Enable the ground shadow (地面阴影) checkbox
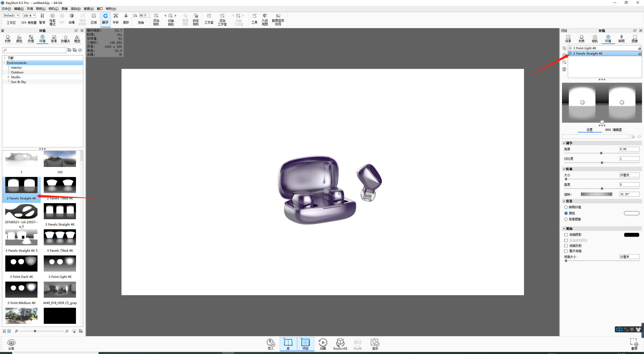 pos(566,235)
